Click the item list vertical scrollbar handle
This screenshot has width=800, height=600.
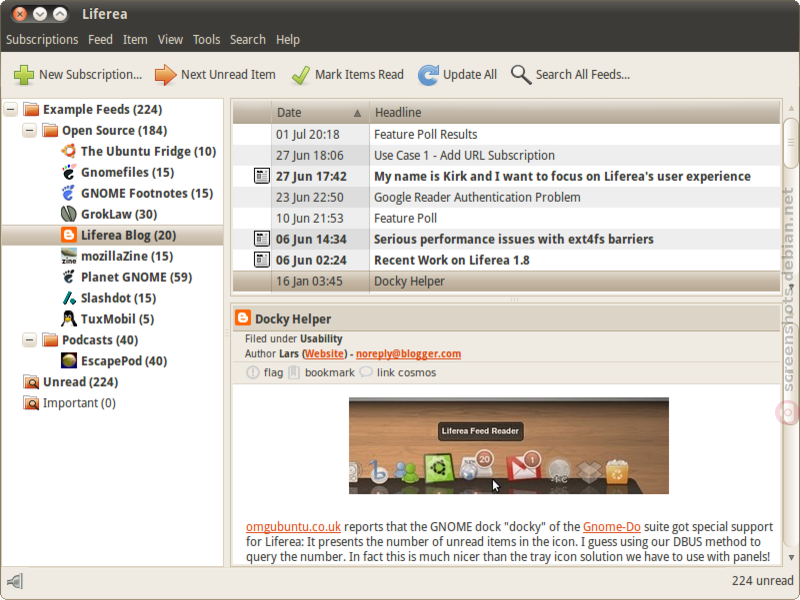(790, 143)
